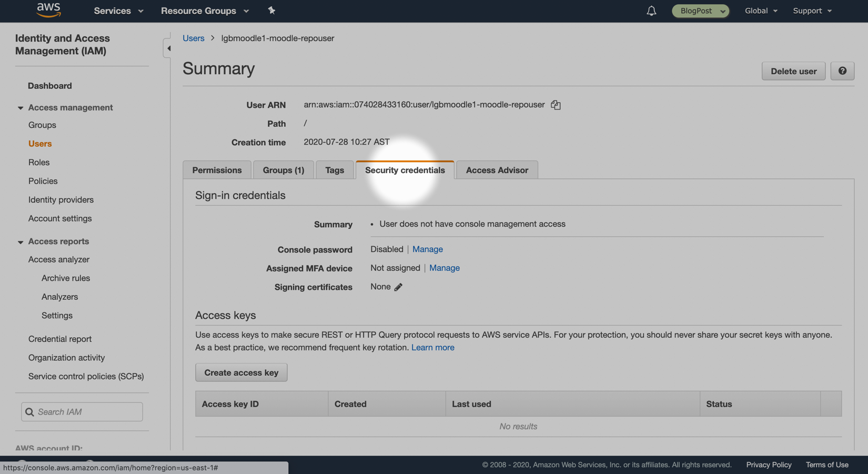
Task: Switch to the Tags tab
Action: [335, 170]
